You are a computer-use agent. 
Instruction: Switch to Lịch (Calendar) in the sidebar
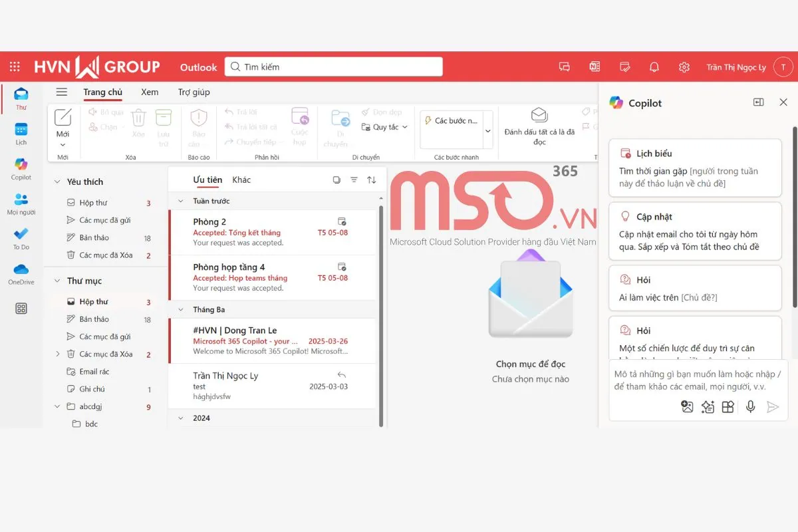(21, 130)
